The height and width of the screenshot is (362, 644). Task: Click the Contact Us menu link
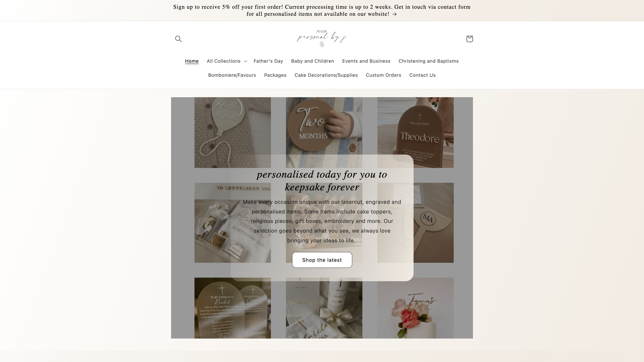422,75
